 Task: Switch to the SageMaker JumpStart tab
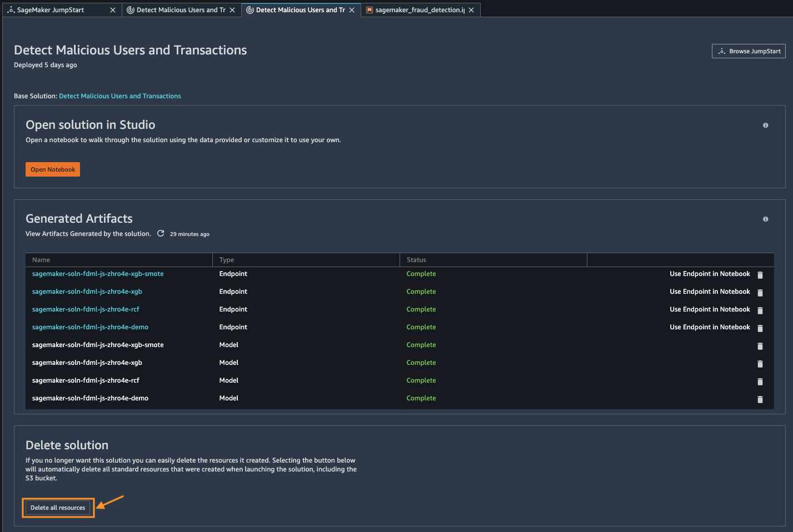pos(51,10)
